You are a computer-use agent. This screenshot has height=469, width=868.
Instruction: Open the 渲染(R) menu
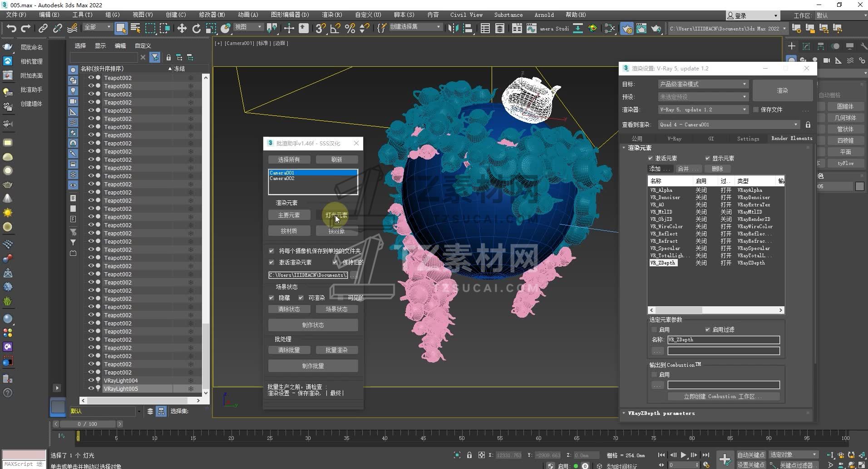click(332, 15)
